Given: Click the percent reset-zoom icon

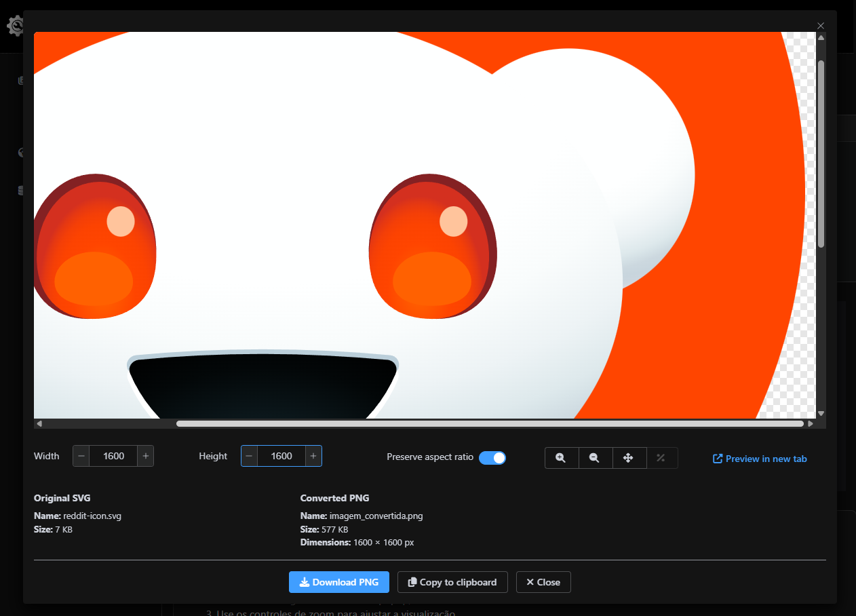Looking at the screenshot, I should point(661,458).
